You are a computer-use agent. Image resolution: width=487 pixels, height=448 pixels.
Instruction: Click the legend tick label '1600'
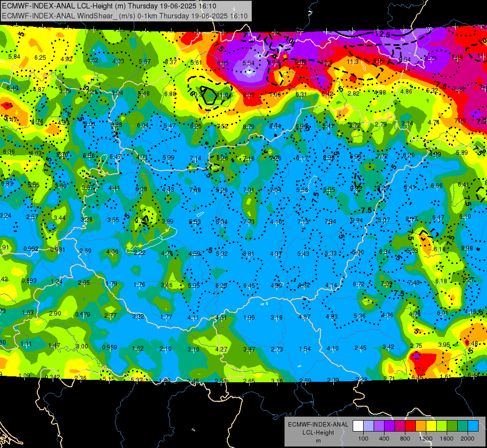click(447, 439)
